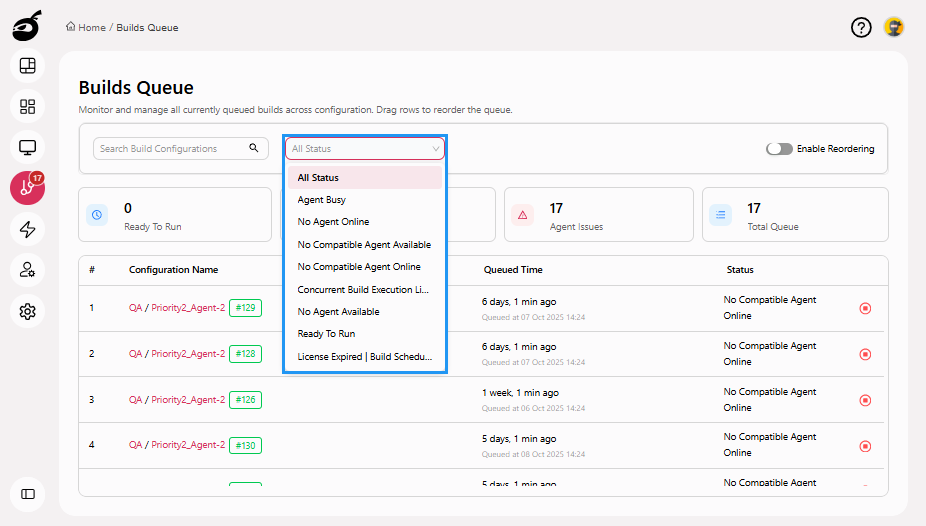
Task: Select No Compatible Agent Online option
Action: 365,267
